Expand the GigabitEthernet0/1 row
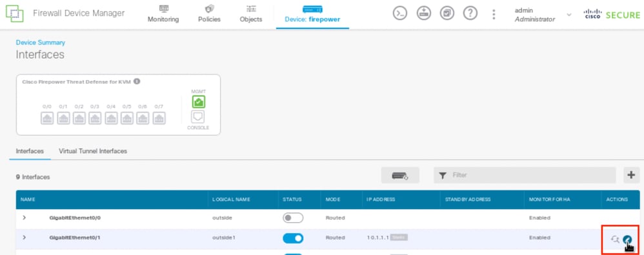Image resolution: width=644 pixels, height=255 pixels. click(x=25, y=238)
